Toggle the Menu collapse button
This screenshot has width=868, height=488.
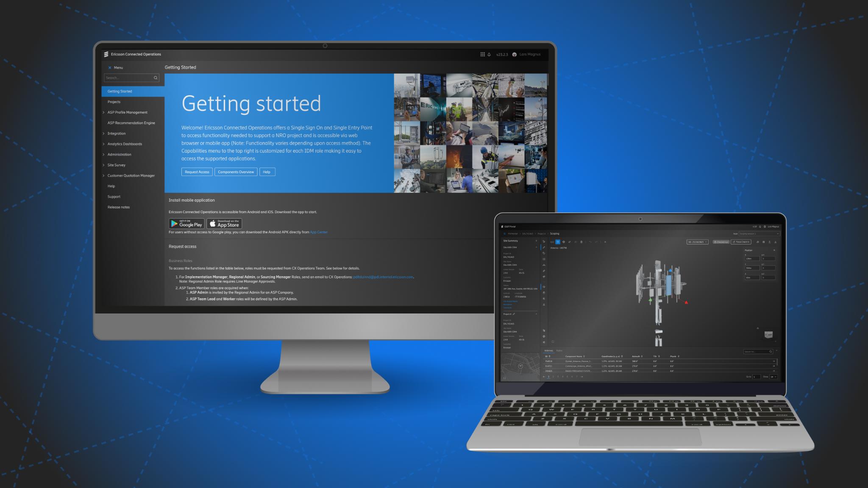pyautogui.click(x=109, y=67)
